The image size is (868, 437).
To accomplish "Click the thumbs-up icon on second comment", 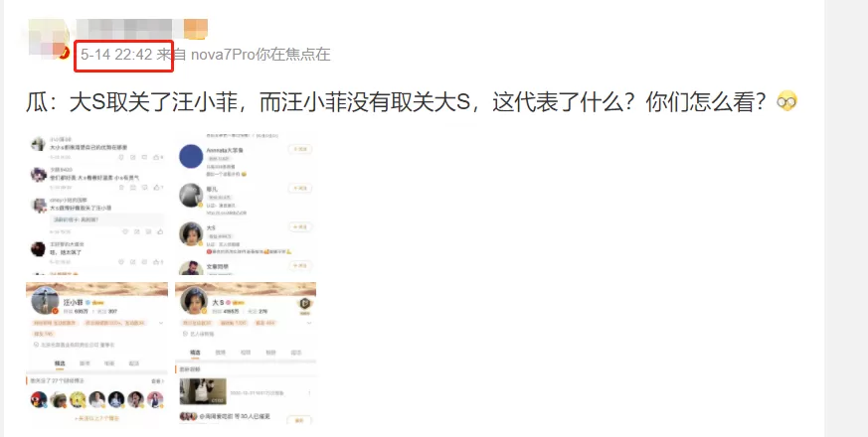I will tap(157, 188).
